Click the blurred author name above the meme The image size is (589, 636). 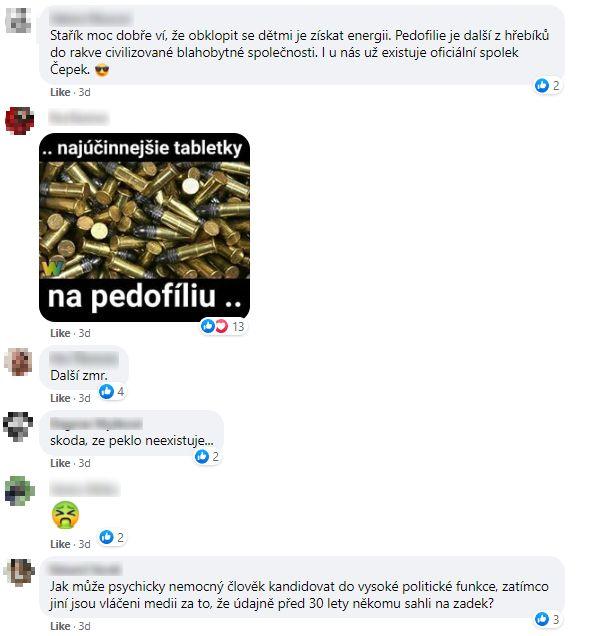point(78,118)
